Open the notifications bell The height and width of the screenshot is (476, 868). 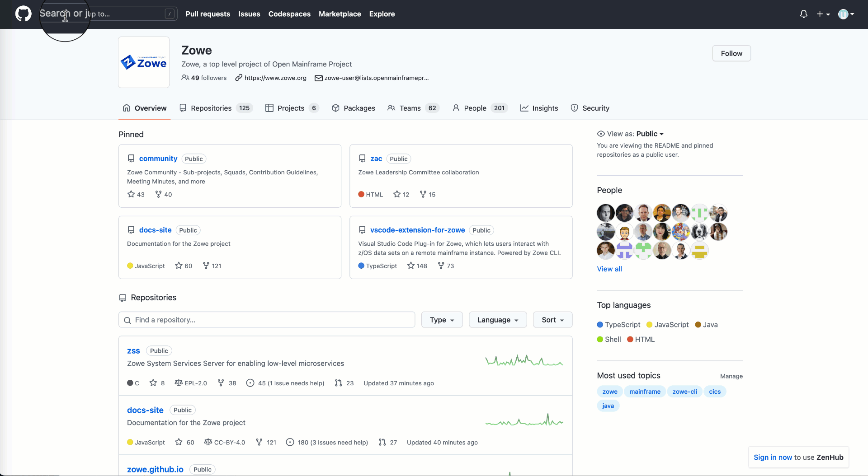[803, 14]
